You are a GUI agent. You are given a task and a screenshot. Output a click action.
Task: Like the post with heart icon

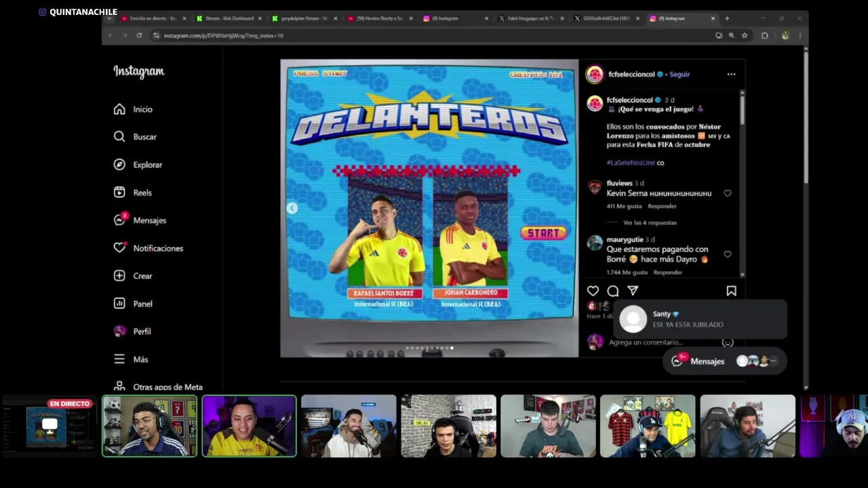(593, 291)
